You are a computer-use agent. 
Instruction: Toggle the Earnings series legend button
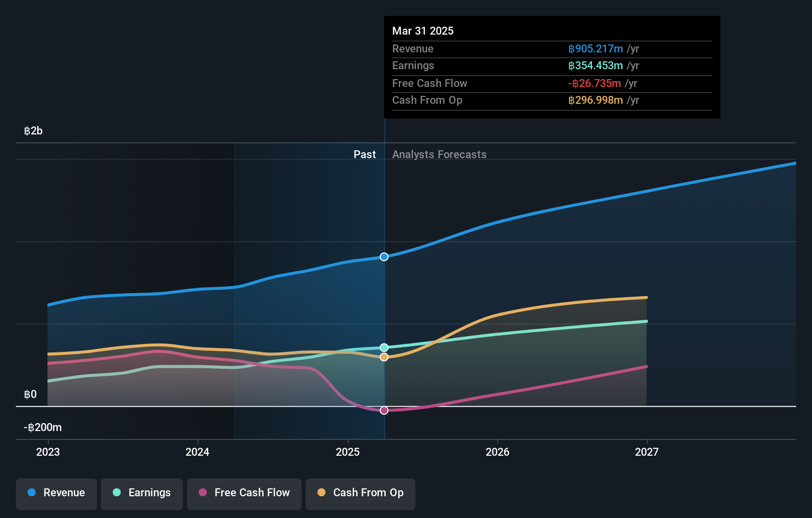pyautogui.click(x=142, y=494)
